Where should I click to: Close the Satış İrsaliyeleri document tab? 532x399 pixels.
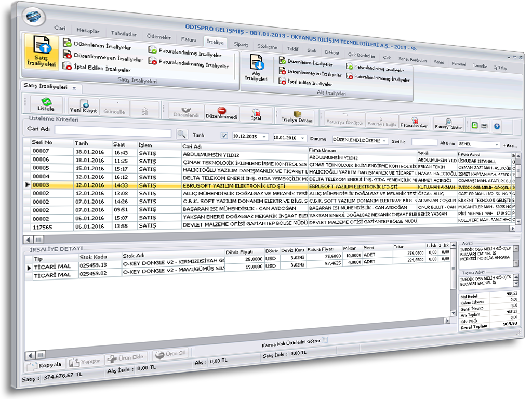click(x=74, y=88)
